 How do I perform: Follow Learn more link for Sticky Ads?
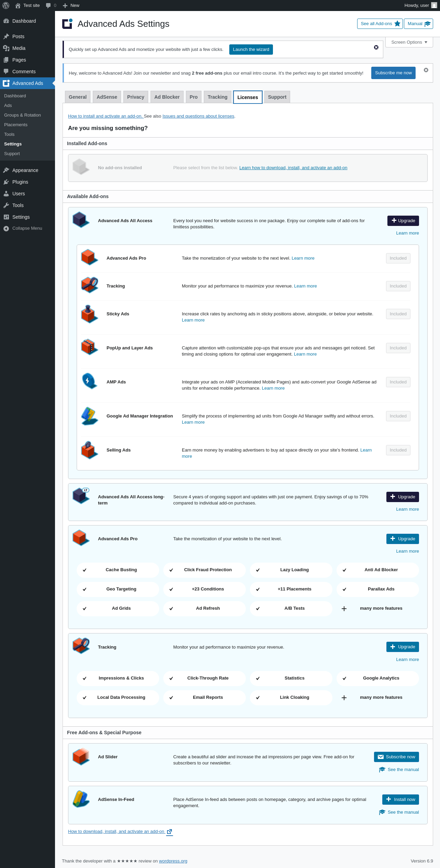(x=193, y=320)
